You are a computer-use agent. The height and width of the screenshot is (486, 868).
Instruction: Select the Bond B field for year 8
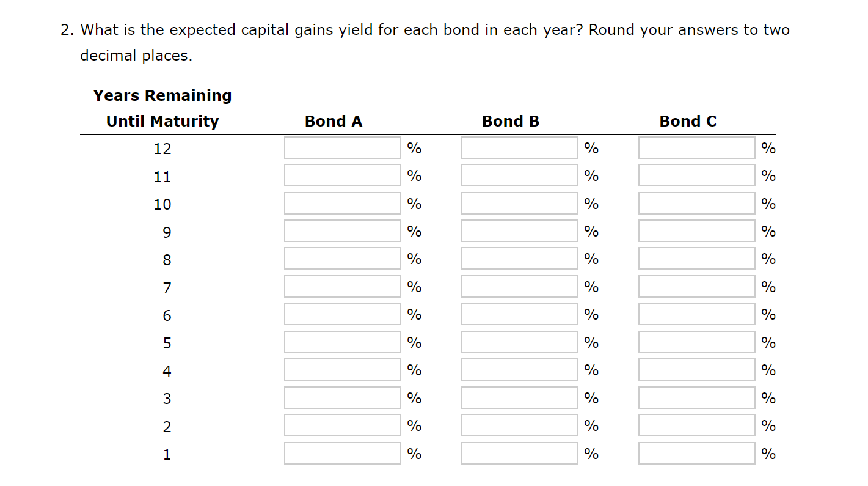(519, 258)
